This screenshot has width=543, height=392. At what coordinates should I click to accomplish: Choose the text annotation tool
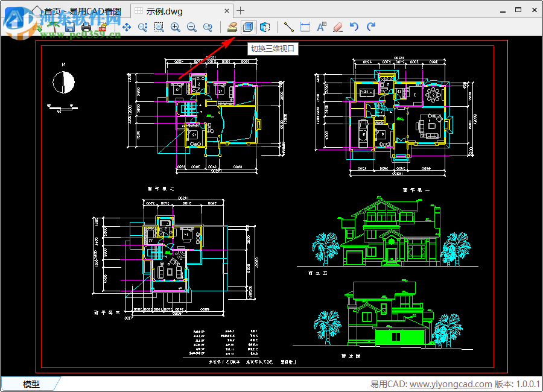pos(322,27)
